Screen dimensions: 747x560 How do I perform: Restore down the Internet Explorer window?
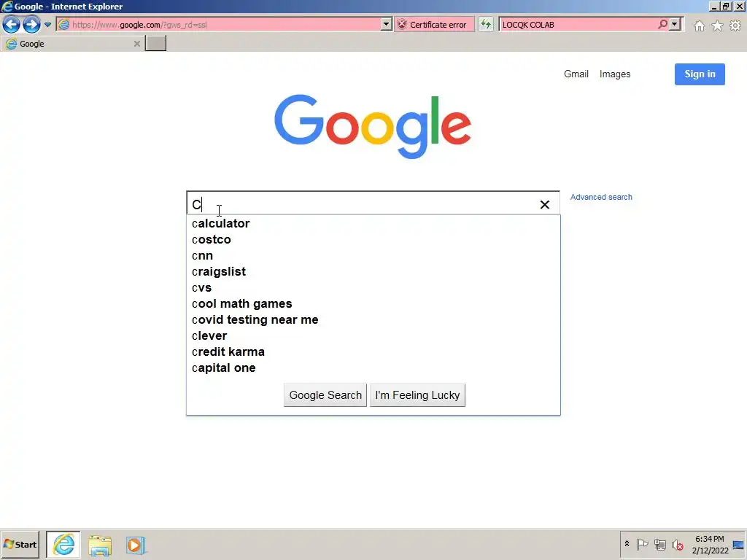pos(726,7)
